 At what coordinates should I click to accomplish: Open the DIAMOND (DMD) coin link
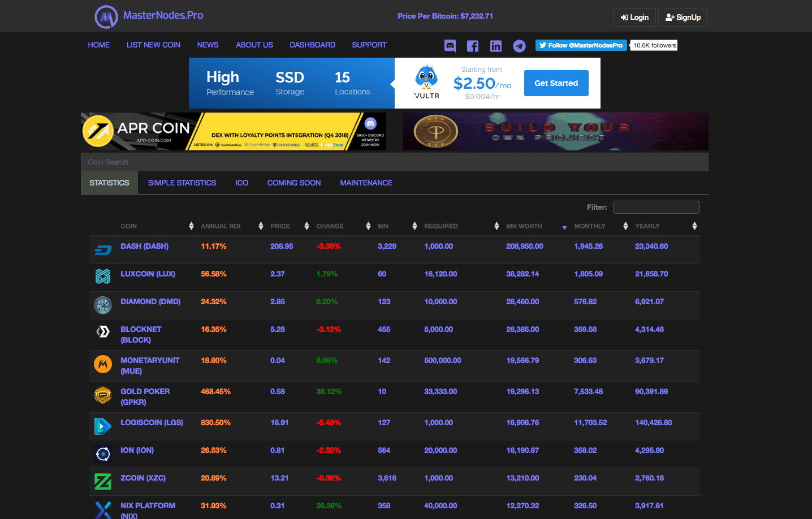(150, 301)
